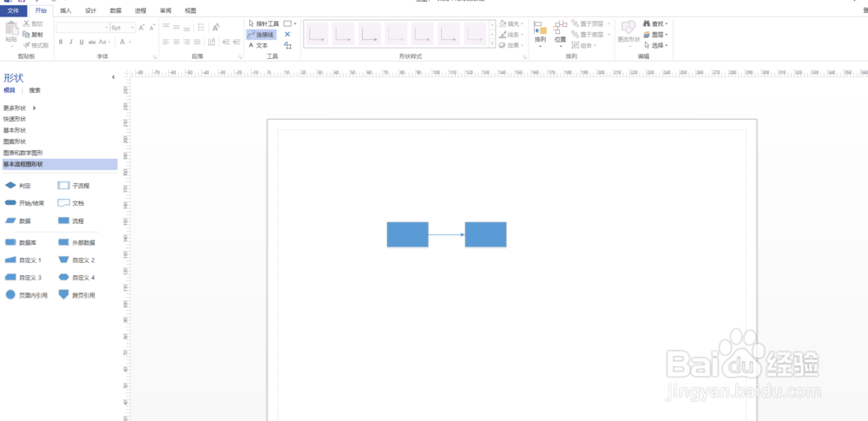
Task: Activate the 连接线 connector tool
Action: (260, 35)
